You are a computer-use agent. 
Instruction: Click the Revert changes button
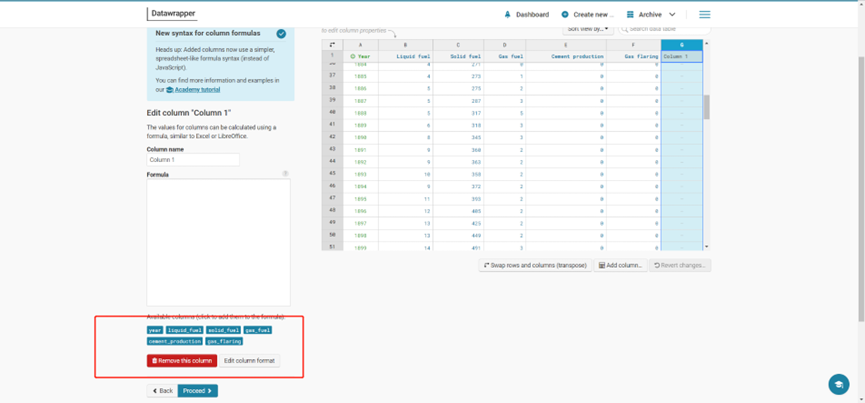pyautogui.click(x=680, y=265)
